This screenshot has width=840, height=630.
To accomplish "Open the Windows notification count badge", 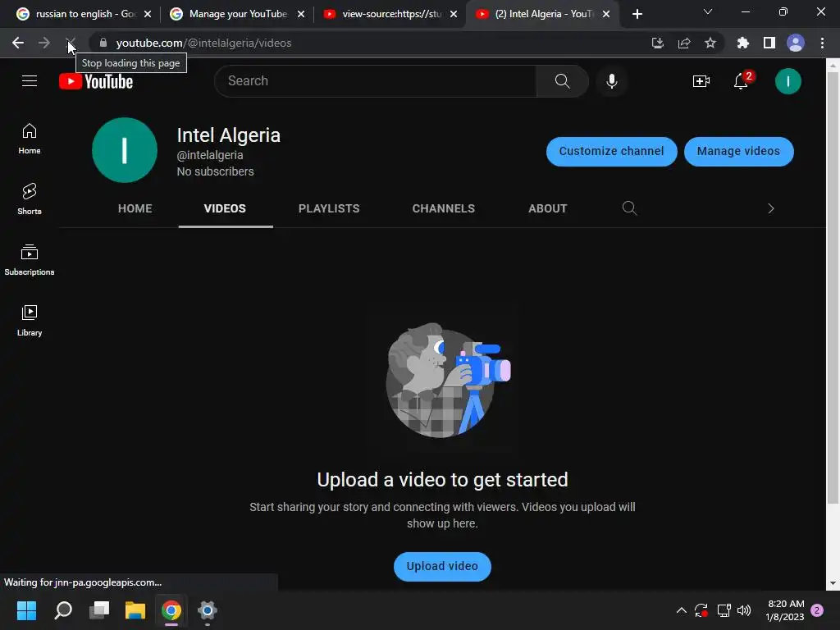I will tap(817, 610).
